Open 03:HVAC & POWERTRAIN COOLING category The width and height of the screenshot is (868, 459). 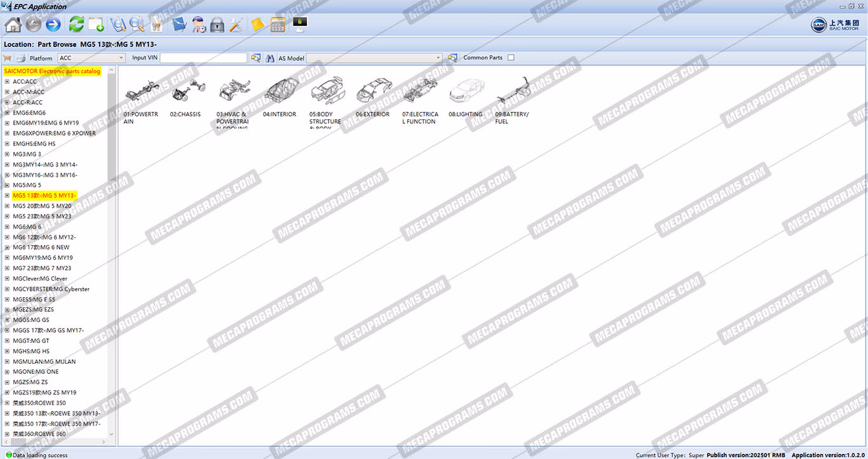coord(233,103)
